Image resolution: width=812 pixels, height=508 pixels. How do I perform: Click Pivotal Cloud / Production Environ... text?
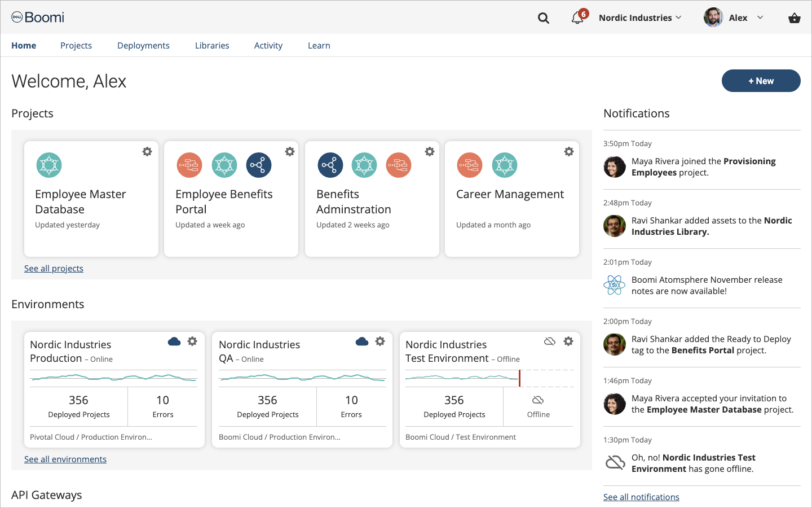point(91,437)
